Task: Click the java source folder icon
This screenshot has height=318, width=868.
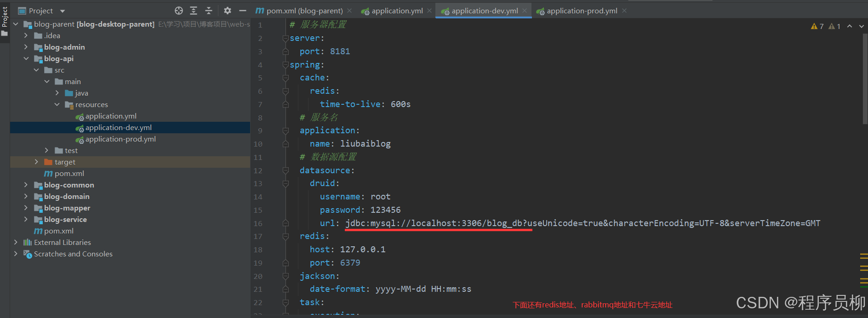Action: (x=69, y=93)
